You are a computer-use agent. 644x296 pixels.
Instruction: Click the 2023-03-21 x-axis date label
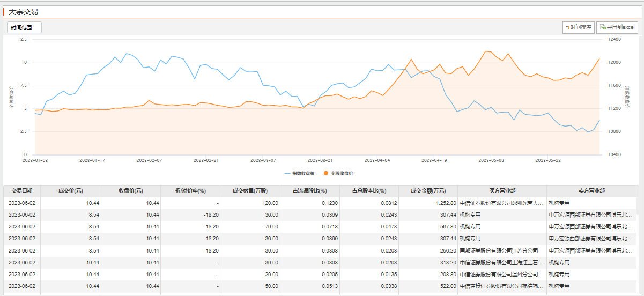coord(320,160)
